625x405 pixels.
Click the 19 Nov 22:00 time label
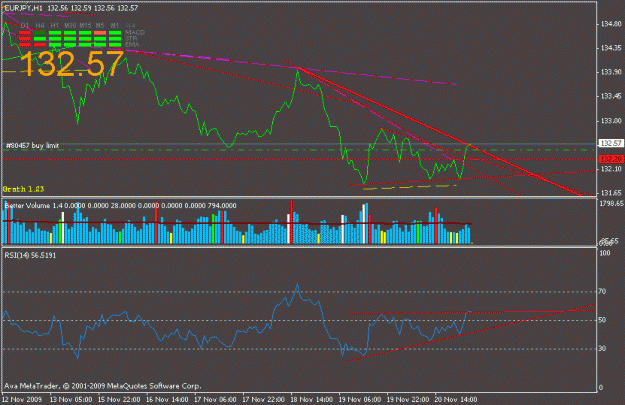(408, 399)
